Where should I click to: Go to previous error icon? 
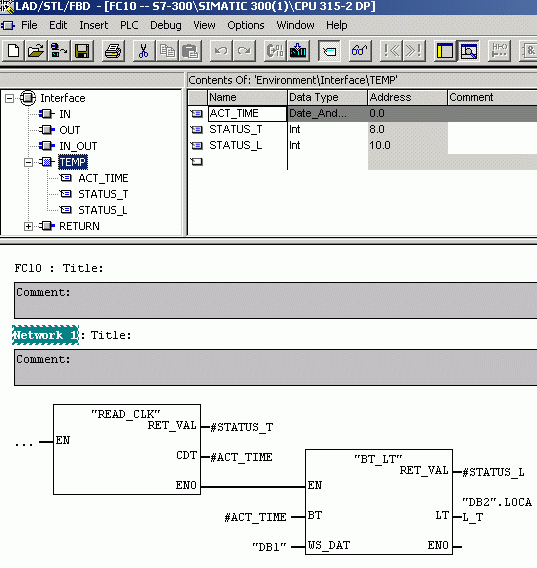pos(391,51)
